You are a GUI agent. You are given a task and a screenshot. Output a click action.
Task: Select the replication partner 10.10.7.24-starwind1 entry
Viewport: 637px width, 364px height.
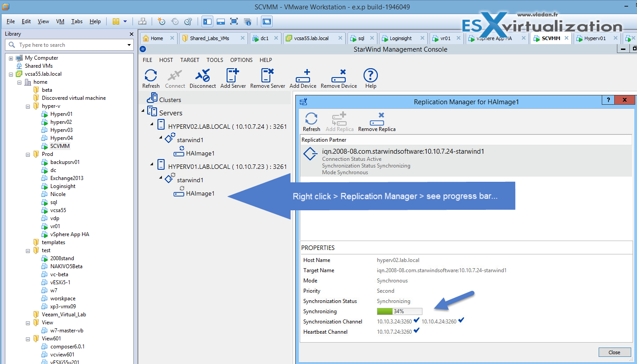(x=466, y=161)
